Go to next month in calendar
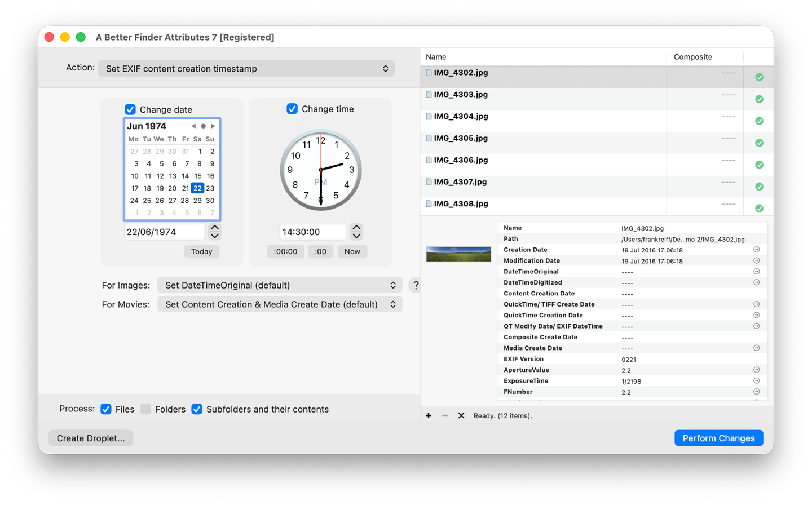Screen dimensions: 812x505 coord(213,126)
